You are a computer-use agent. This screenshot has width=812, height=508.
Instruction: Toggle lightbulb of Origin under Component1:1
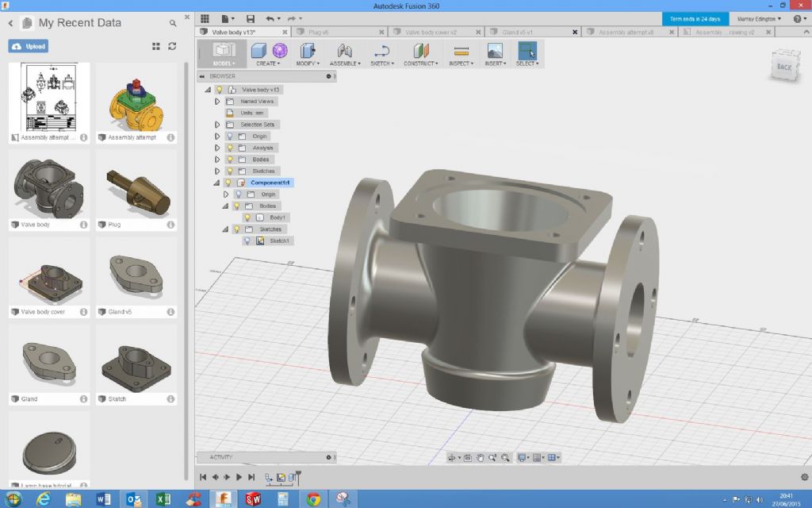[x=238, y=194]
